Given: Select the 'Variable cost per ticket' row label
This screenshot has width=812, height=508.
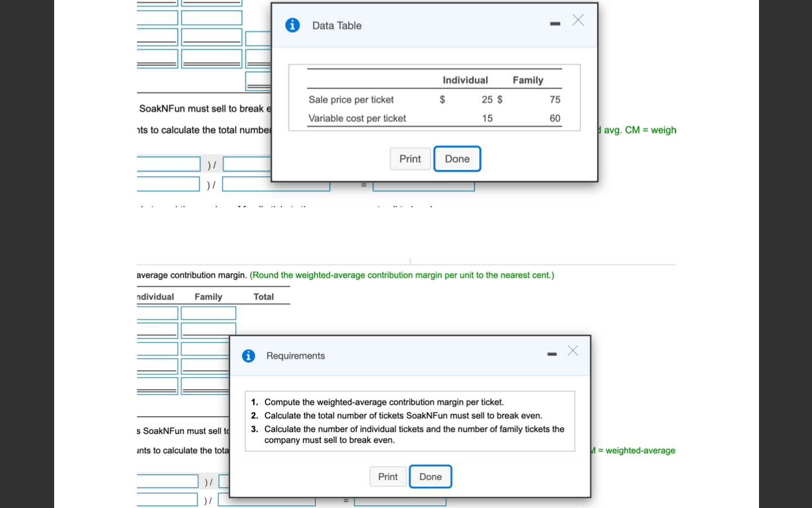Looking at the screenshot, I should click(x=357, y=118).
